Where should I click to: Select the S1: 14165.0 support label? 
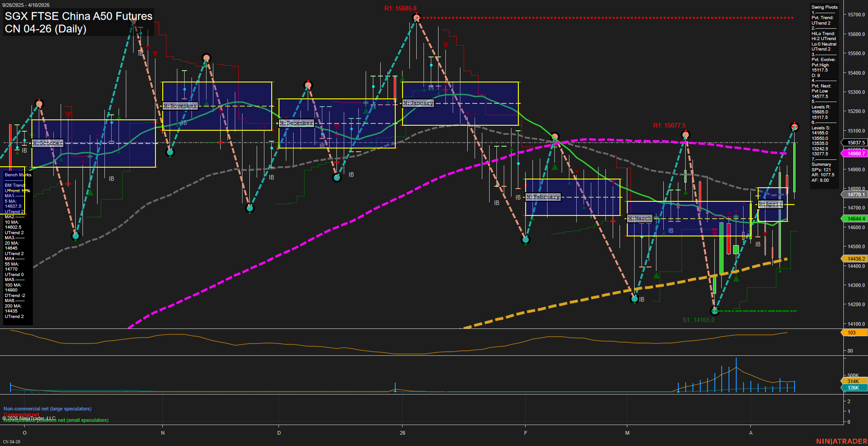click(x=698, y=319)
